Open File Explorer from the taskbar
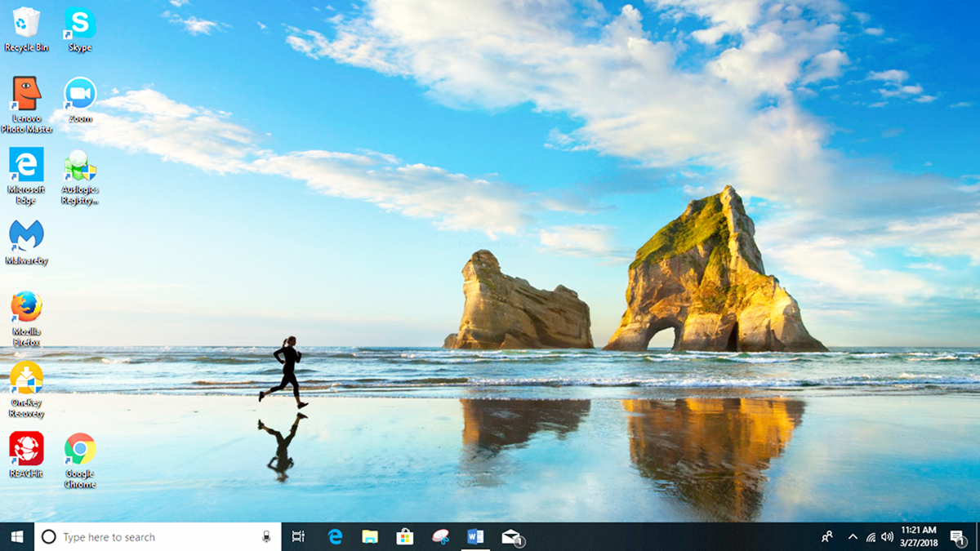The image size is (980, 551). click(x=370, y=536)
